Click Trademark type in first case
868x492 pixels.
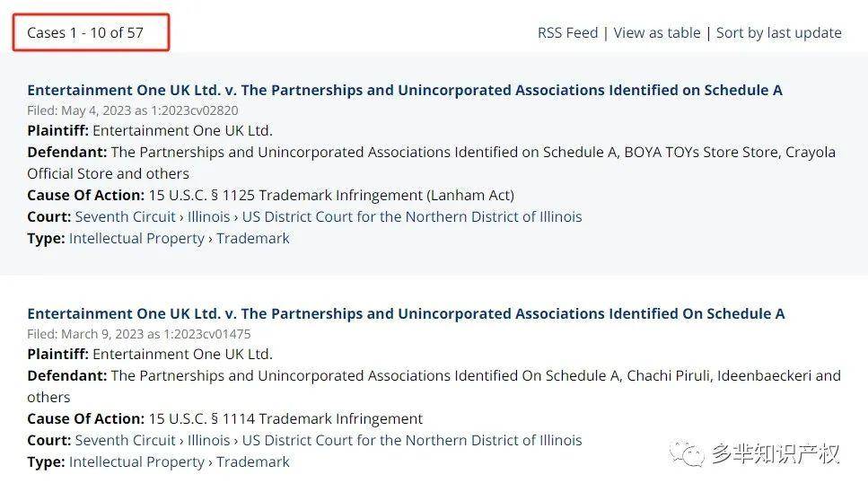point(253,239)
